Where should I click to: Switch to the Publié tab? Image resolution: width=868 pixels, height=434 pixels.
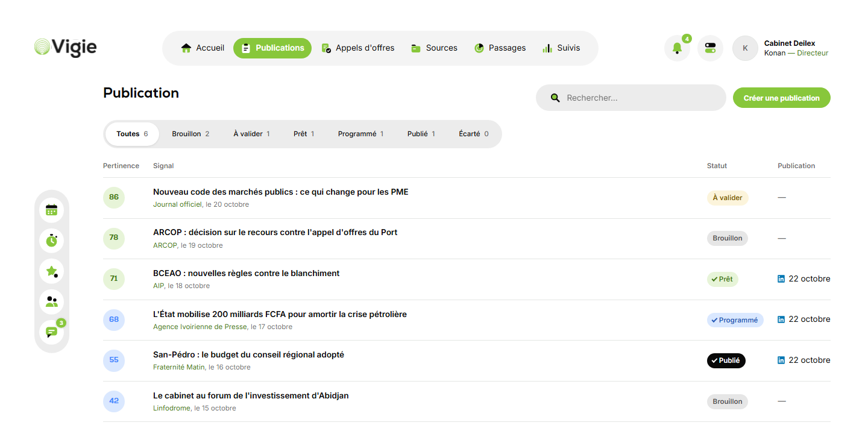(x=421, y=134)
